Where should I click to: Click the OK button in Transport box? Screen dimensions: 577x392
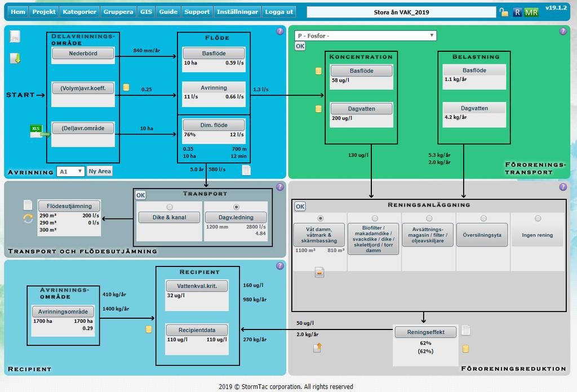click(140, 195)
